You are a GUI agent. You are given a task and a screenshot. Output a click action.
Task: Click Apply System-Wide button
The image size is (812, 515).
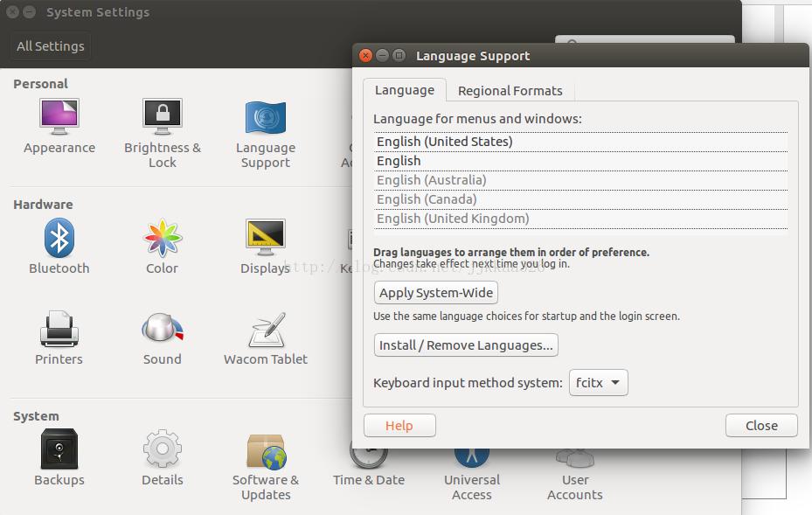[436, 293]
